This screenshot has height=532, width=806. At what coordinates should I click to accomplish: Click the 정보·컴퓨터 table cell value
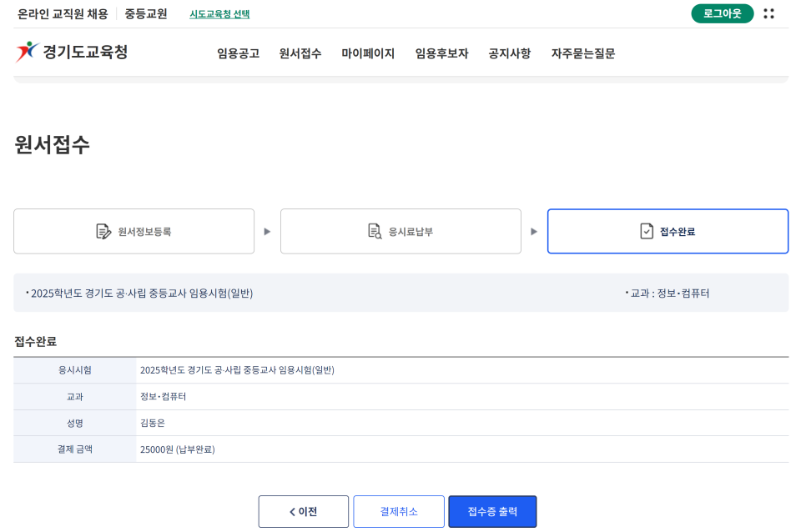tap(164, 396)
